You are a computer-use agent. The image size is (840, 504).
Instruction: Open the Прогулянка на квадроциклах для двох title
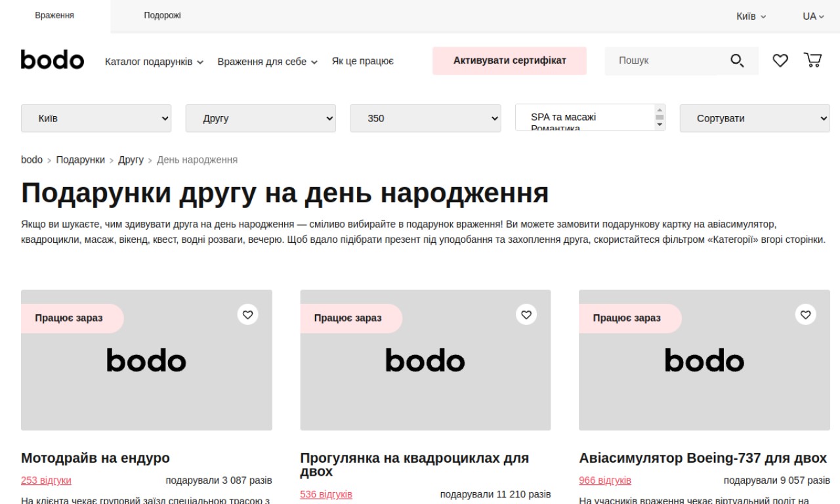414,465
